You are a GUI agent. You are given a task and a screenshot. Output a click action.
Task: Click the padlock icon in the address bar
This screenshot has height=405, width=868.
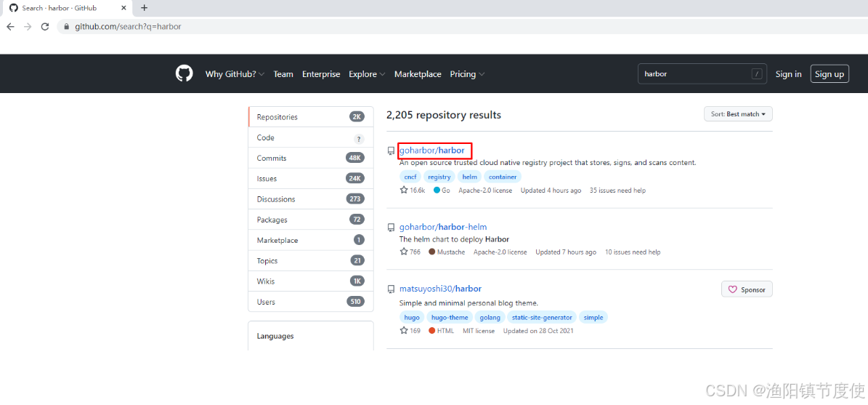(67, 27)
